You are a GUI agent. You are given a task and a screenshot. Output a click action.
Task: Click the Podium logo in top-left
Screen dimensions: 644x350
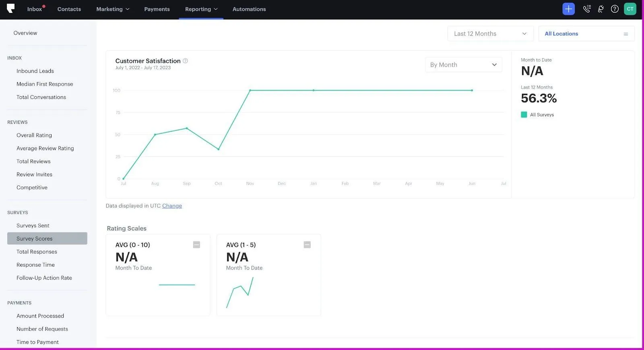11,8
